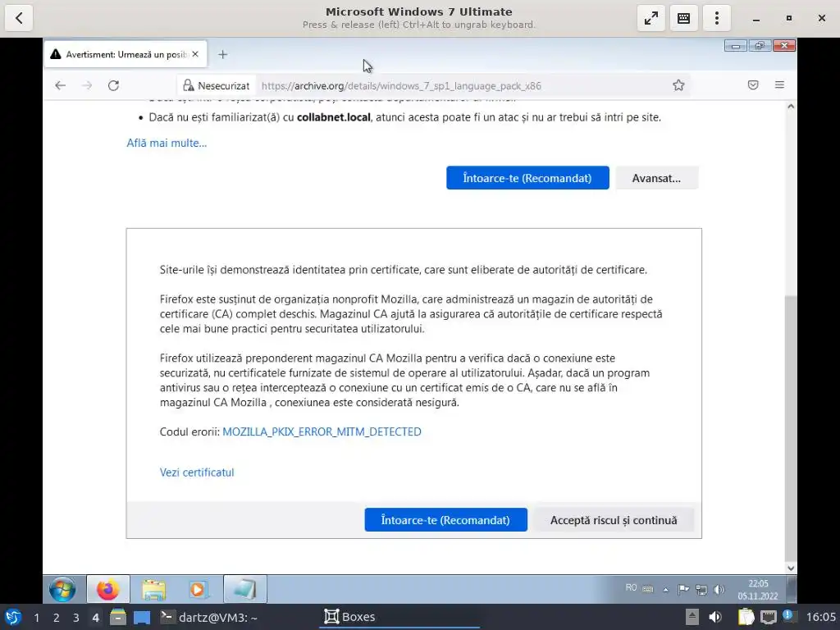840x630 pixels.
Task: Click the upper Întoarce-te (Recomandat) button
Action: pos(527,178)
